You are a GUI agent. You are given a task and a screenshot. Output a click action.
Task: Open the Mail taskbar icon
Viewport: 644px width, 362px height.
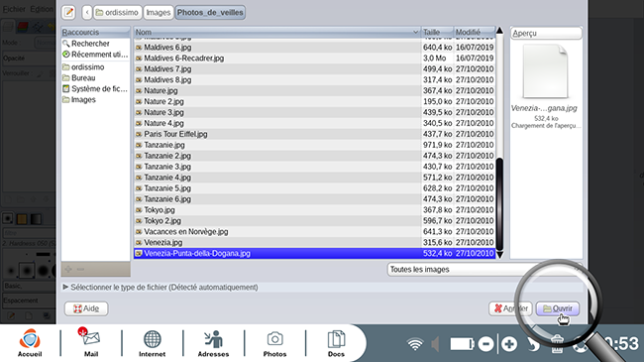(91, 343)
